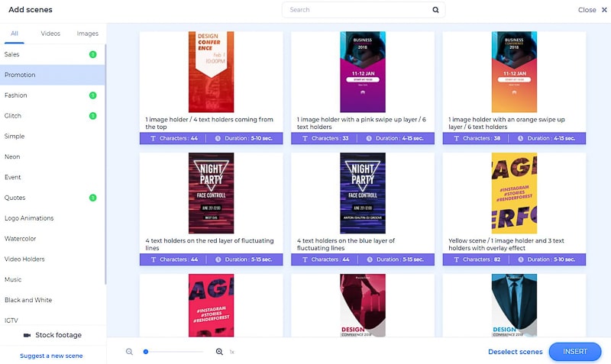The height and width of the screenshot is (364, 611).
Task: Click the thumbnail zoom slider handle
Action: coord(145,352)
